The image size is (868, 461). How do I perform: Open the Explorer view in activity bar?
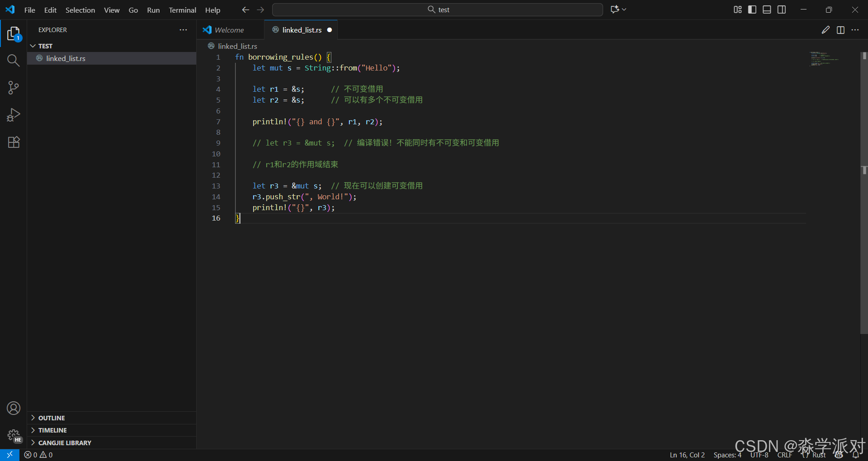[x=14, y=33]
